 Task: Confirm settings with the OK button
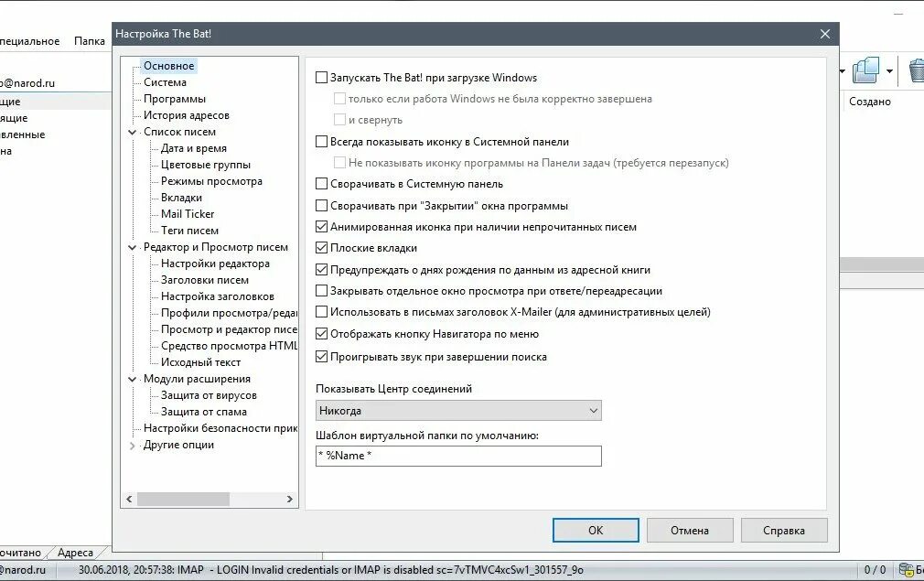click(596, 531)
